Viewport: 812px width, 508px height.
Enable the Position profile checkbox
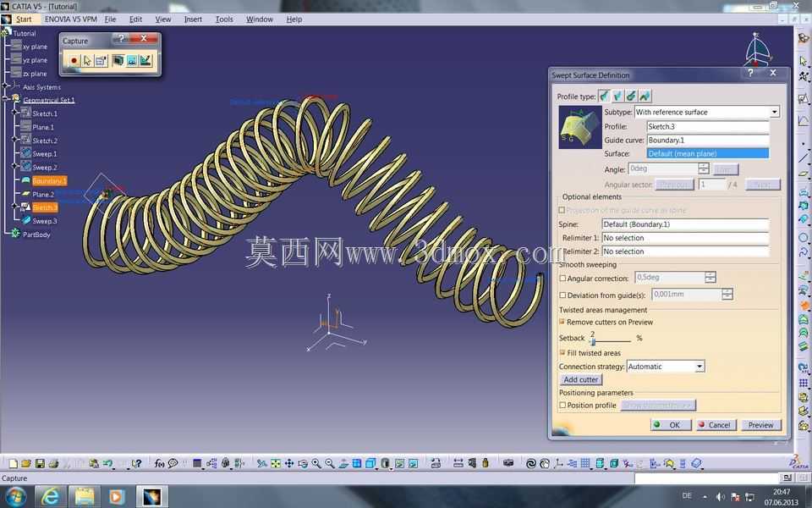(x=562, y=406)
